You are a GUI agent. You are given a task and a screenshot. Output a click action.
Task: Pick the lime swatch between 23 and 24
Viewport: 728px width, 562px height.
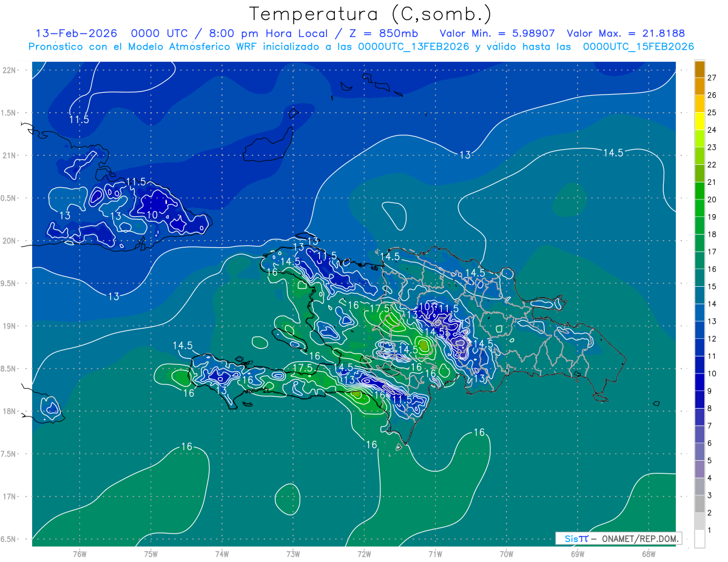[699, 138]
